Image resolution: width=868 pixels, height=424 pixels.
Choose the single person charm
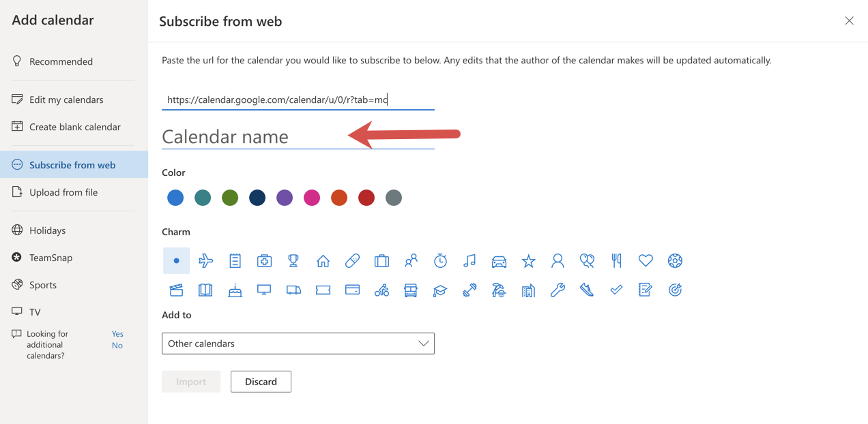click(558, 260)
